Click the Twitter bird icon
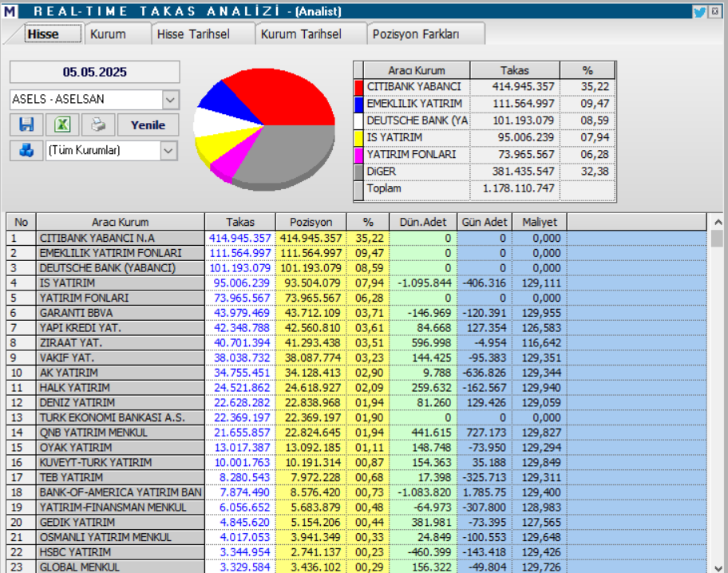 tap(699, 11)
